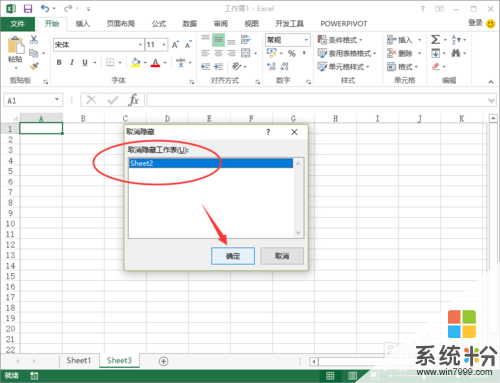Switch to the Insert tab

83,24
